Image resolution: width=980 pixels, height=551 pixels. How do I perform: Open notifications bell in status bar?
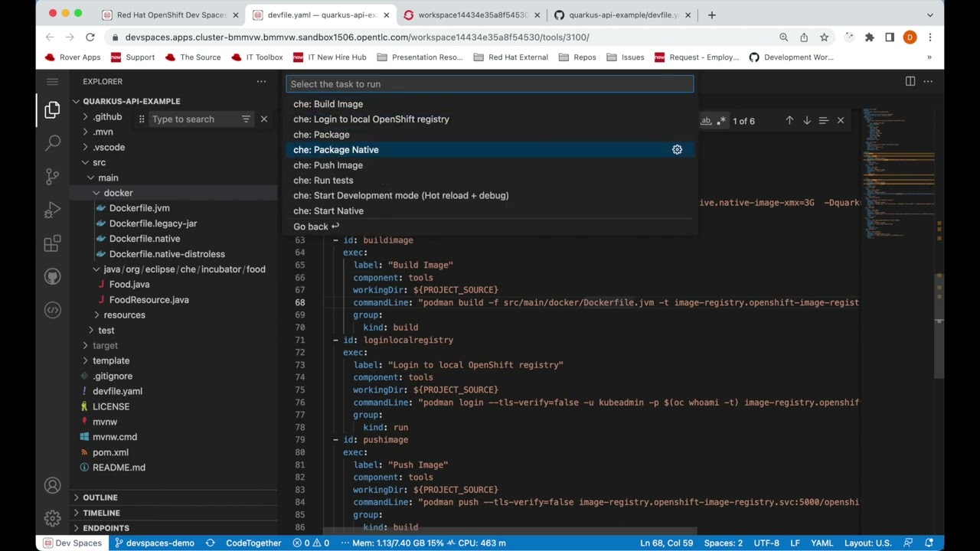[x=929, y=543]
